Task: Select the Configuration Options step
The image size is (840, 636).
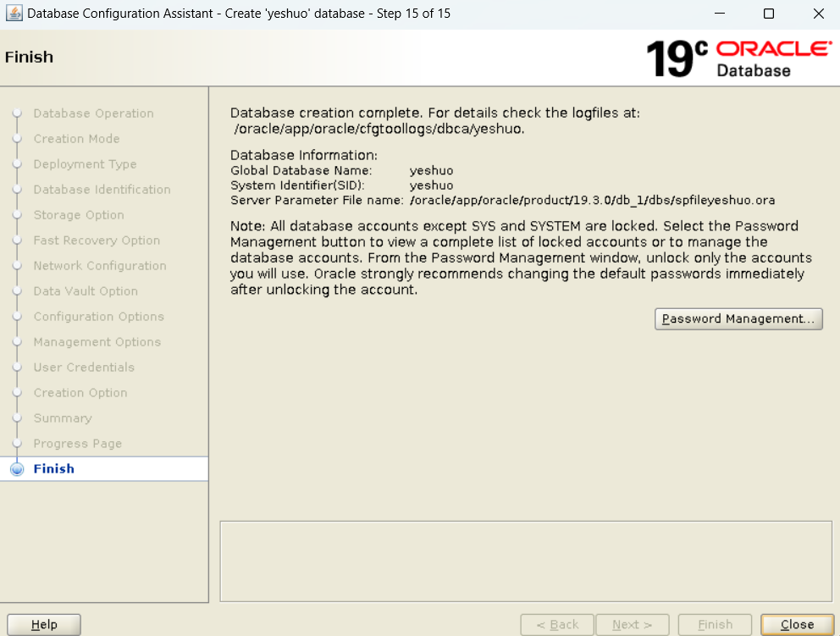Action: [x=98, y=317]
